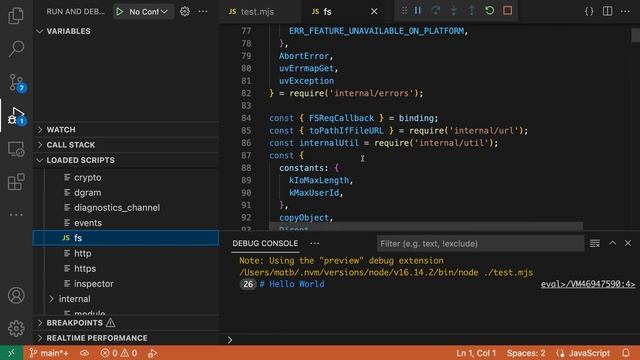Viewport: 640px width, 360px height.
Task: Open the https loaded script
Action: 126,269
